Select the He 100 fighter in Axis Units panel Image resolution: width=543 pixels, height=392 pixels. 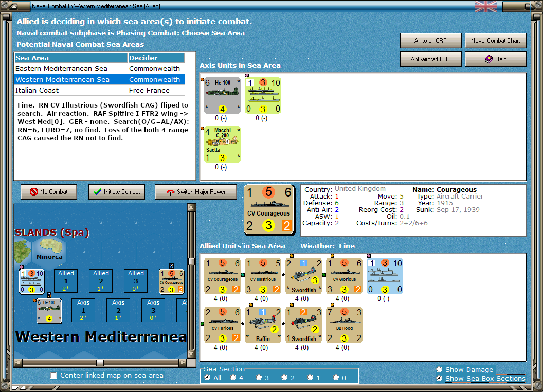[x=222, y=96]
